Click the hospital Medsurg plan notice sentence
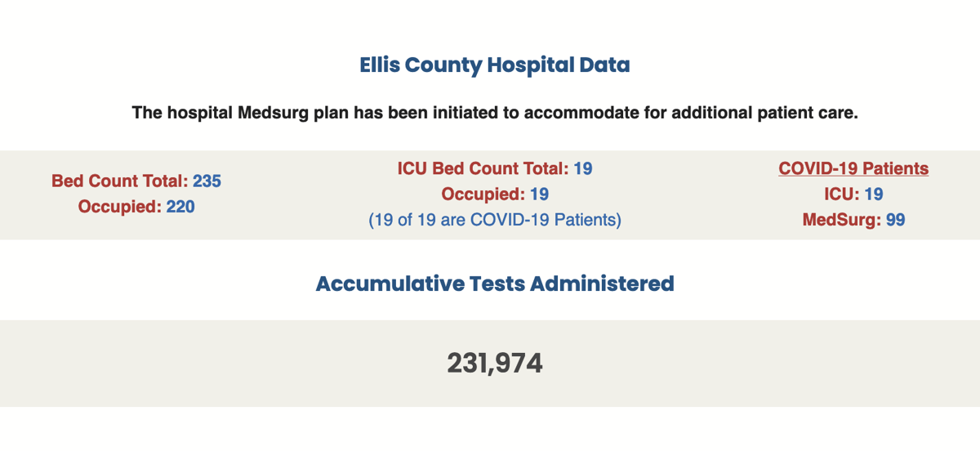This screenshot has width=980, height=451. [x=495, y=113]
